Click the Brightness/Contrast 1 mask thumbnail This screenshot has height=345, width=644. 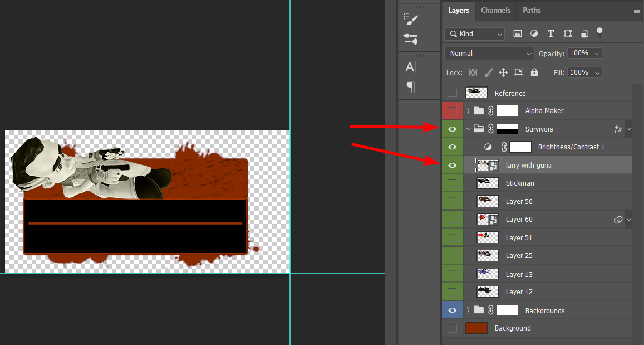coord(520,147)
